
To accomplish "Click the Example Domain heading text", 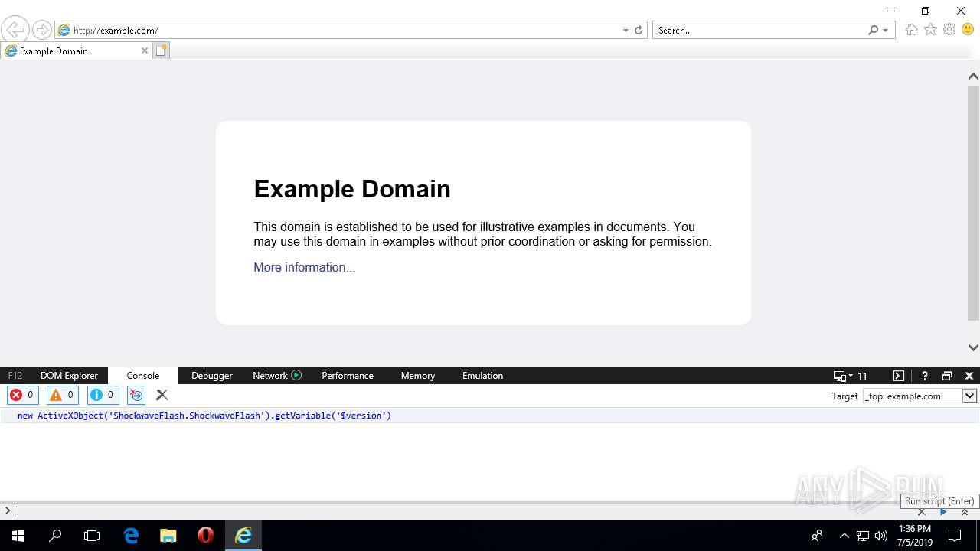I will pyautogui.click(x=352, y=189).
